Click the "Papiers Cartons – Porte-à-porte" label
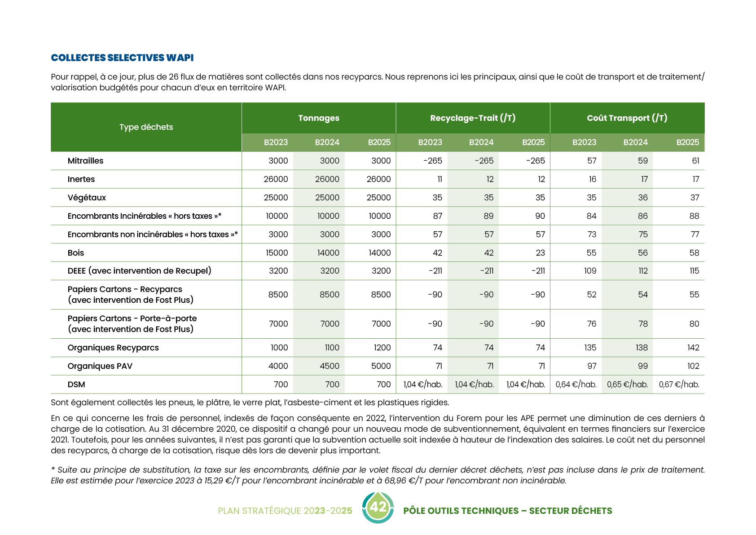756x535 pixels. tap(132, 318)
